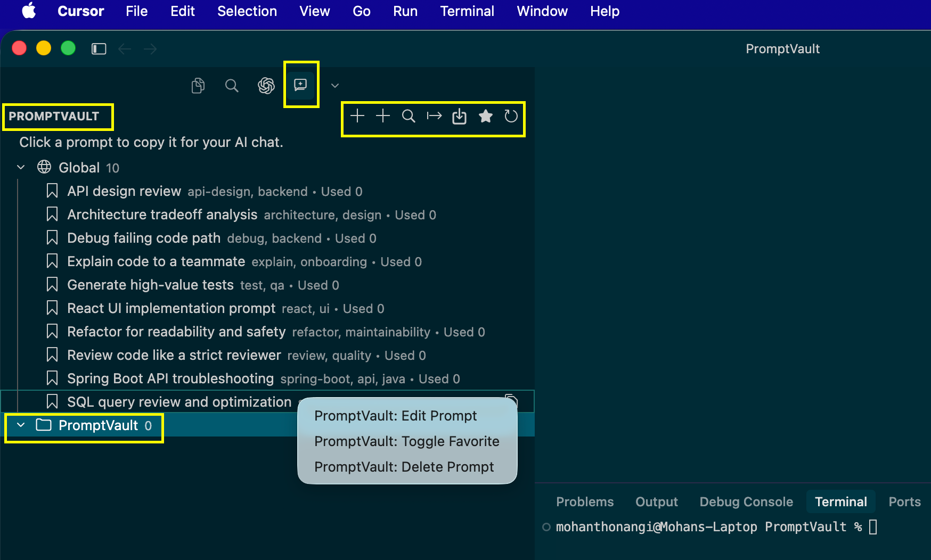Screen dimensions: 931x560
Task: Open the Run menu
Action: [x=405, y=11]
